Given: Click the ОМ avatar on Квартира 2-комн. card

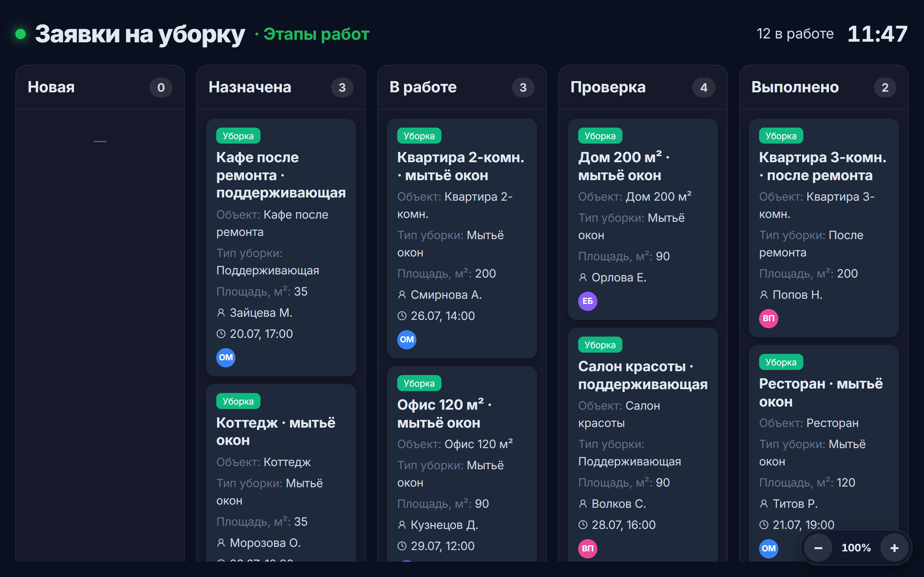Looking at the screenshot, I should (406, 340).
